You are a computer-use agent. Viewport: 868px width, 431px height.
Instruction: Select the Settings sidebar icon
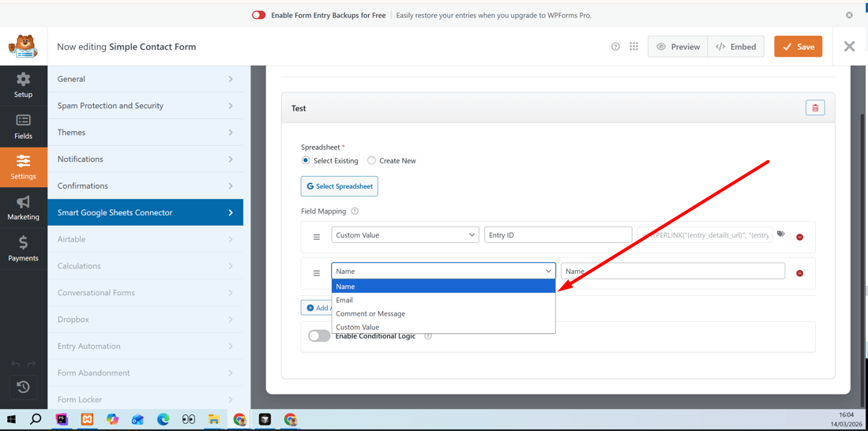[23, 167]
